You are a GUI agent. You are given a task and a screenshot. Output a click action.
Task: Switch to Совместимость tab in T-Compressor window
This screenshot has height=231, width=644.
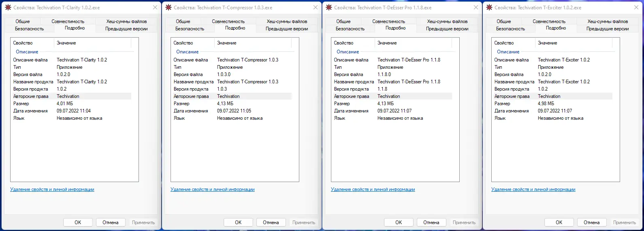click(228, 21)
